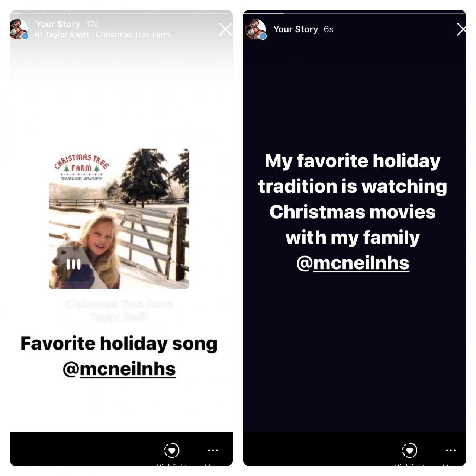The width and height of the screenshot is (476, 476).
Task: Tap the left Your Story title
Action: pos(58,24)
